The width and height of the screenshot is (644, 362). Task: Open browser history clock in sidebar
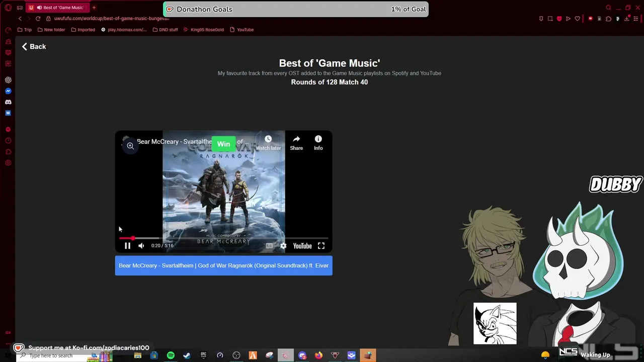[8, 141]
